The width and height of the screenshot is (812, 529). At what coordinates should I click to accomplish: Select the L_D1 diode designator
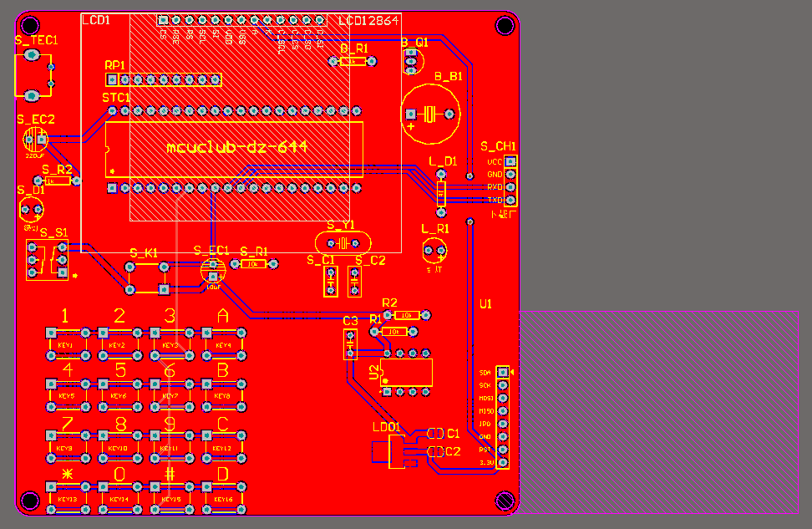tap(444, 161)
